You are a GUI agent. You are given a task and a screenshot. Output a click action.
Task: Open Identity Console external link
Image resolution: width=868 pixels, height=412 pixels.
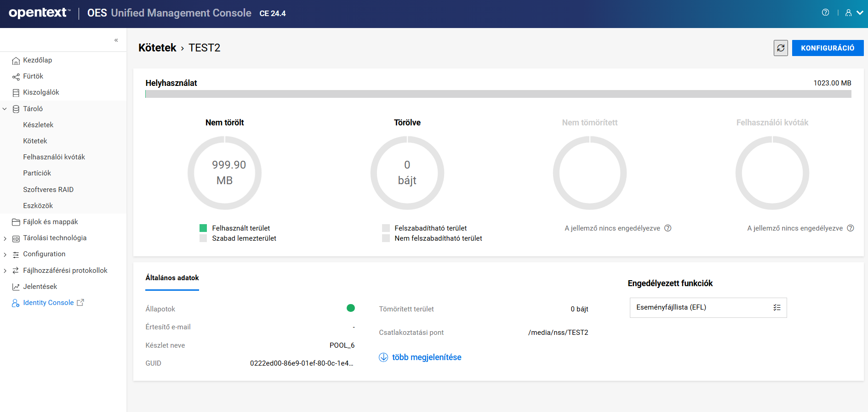[x=48, y=303]
